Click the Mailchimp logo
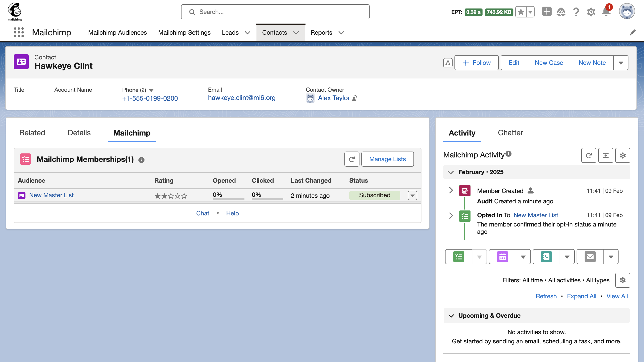The width and height of the screenshot is (644, 362). [x=15, y=12]
